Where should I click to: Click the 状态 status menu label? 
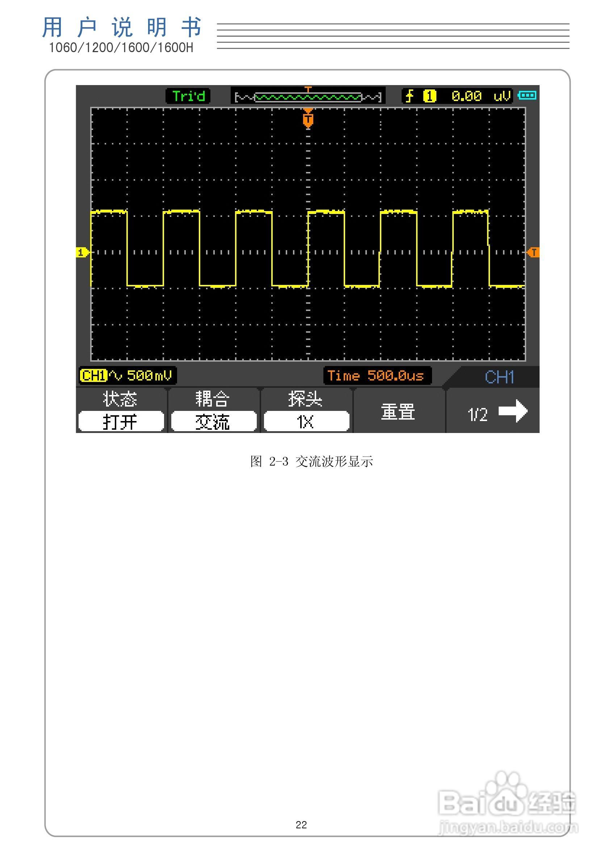pyautogui.click(x=120, y=399)
